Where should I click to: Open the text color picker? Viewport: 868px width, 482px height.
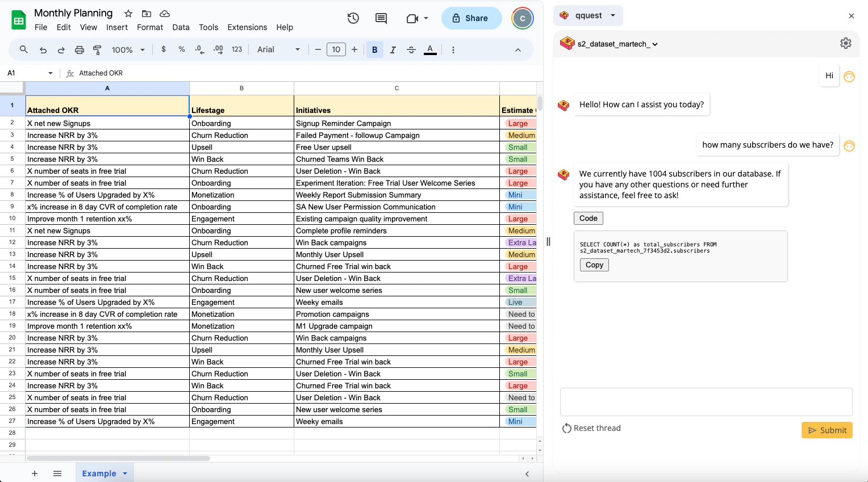[x=430, y=49]
